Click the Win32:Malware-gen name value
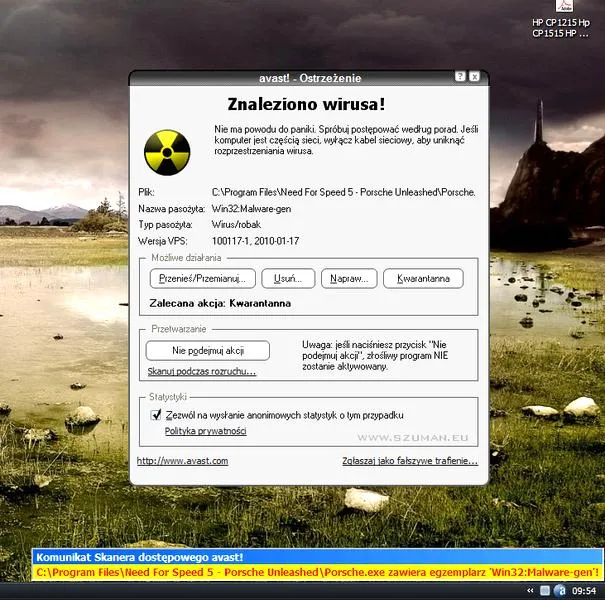605x600 pixels. pyautogui.click(x=251, y=209)
